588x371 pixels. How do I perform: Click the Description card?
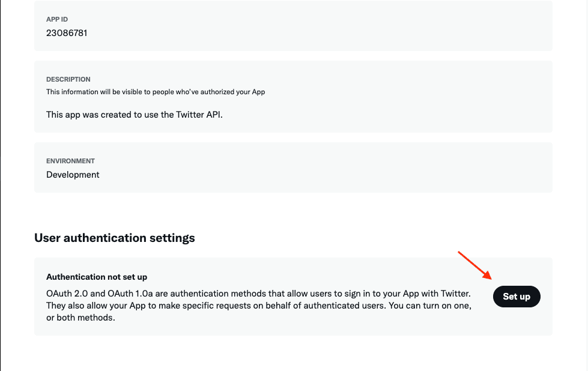(x=293, y=96)
